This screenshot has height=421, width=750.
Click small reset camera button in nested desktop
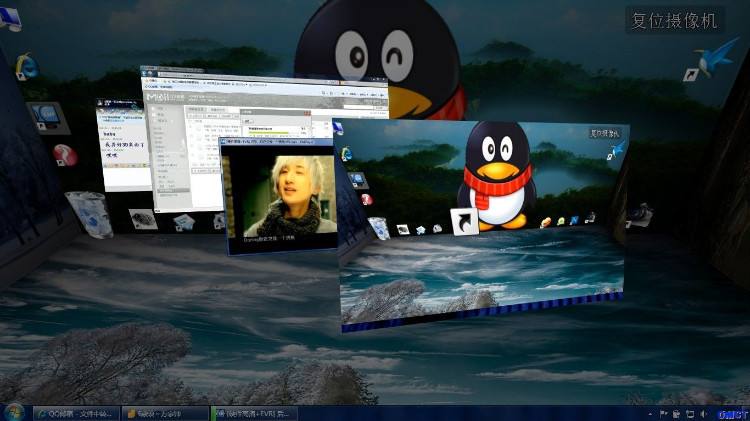coord(605,133)
